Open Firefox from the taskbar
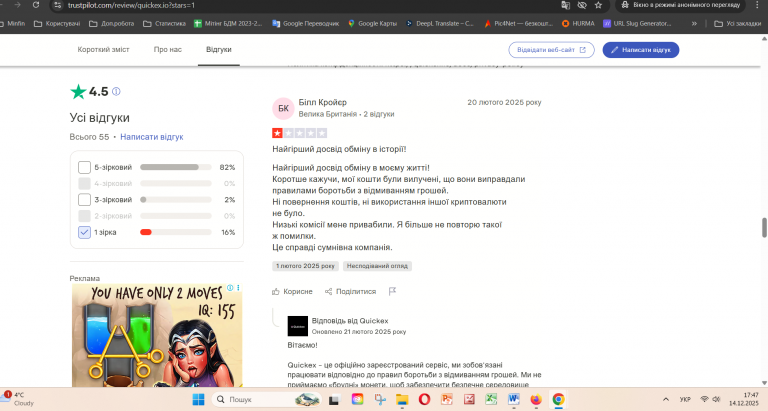This screenshot has width=768, height=411. (536, 400)
